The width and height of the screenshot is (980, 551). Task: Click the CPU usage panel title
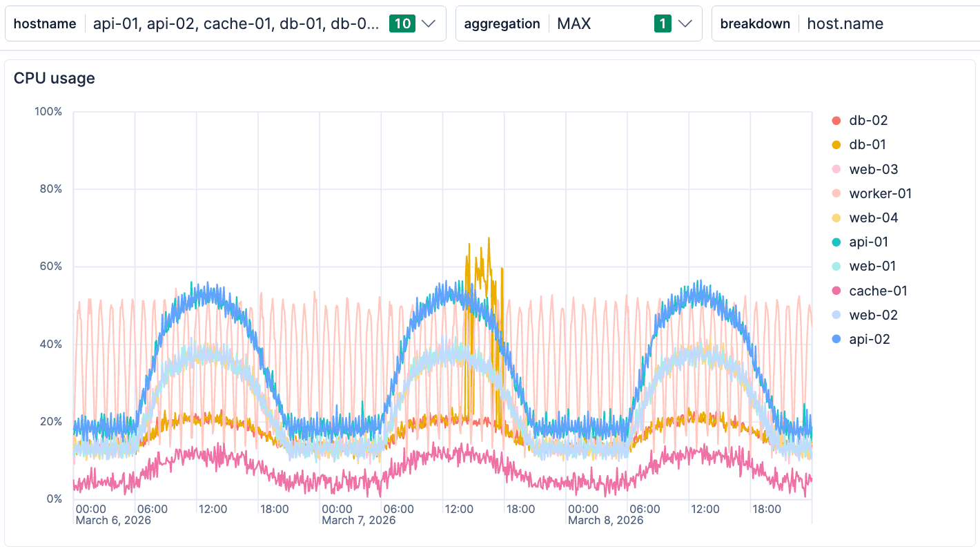tap(54, 78)
